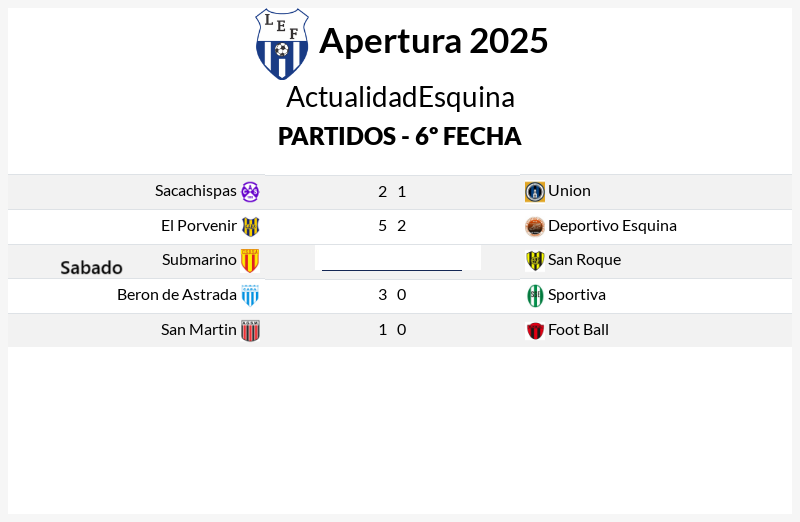Select the El Porvenir 5-2 score
This screenshot has width=800, height=522.
[x=392, y=226]
